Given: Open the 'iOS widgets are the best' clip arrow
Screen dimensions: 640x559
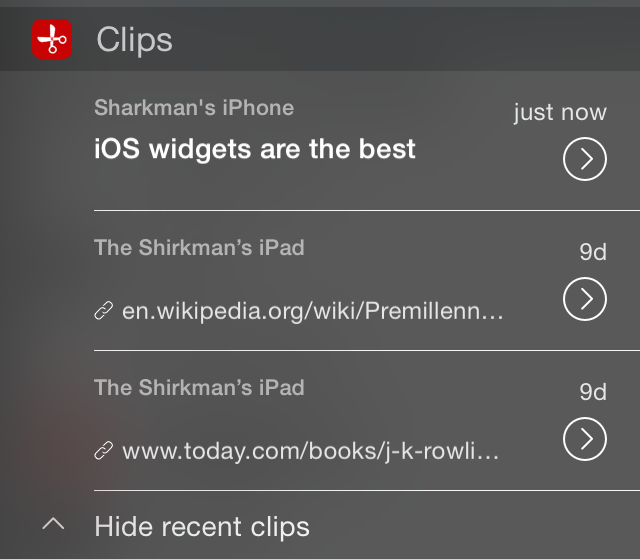Looking at the screenshot, I should [x=585, y=160].
